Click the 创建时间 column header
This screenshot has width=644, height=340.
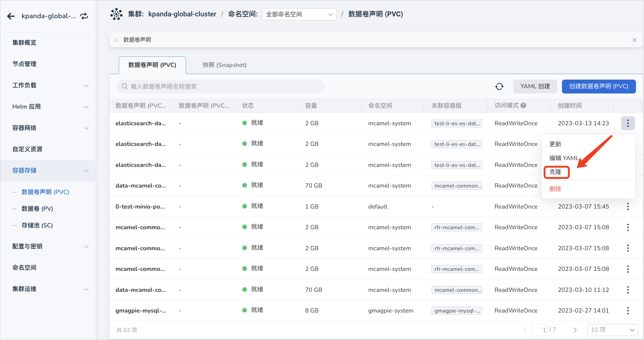pos(570,106)
